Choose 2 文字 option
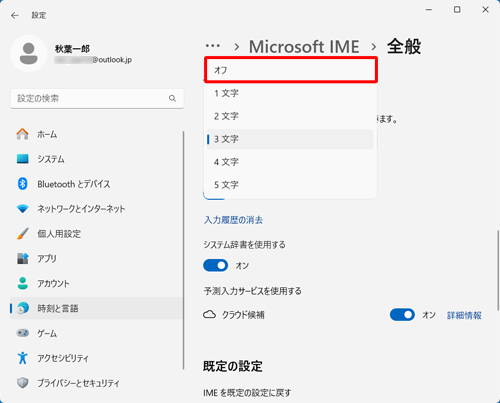Screen dimensions: 500x403 point(290,116)
